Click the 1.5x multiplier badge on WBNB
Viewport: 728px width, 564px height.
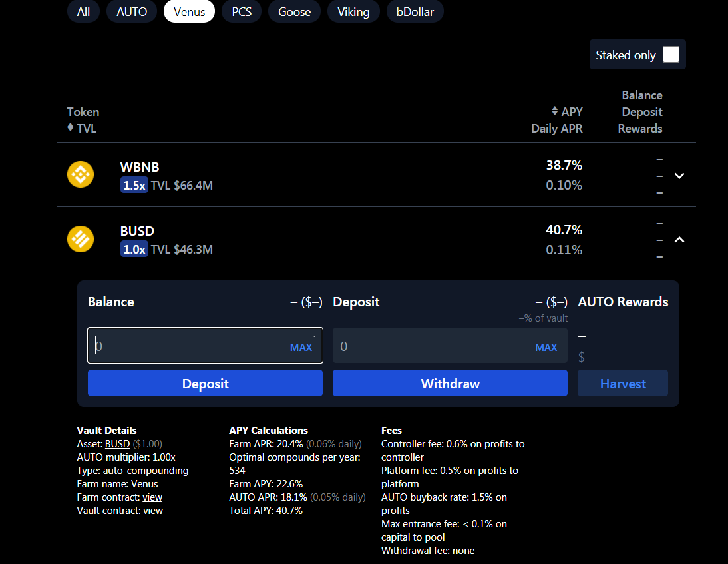(134, 185)
